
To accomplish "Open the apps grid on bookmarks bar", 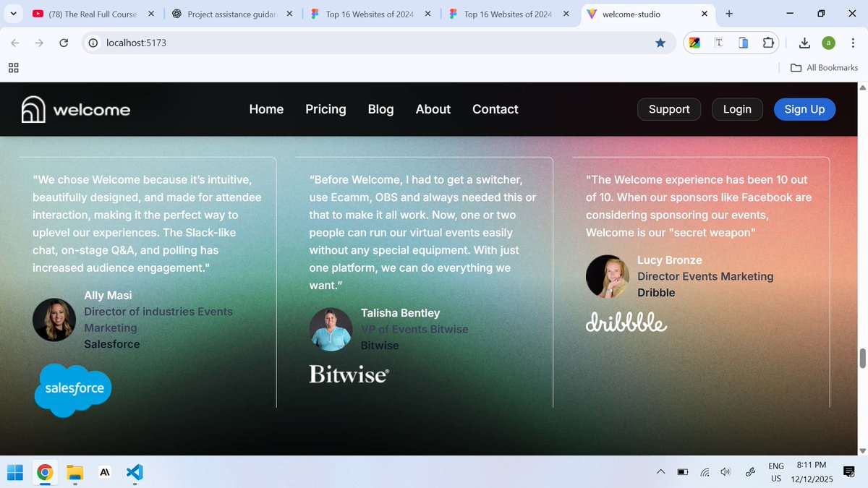I will [14, 68].
